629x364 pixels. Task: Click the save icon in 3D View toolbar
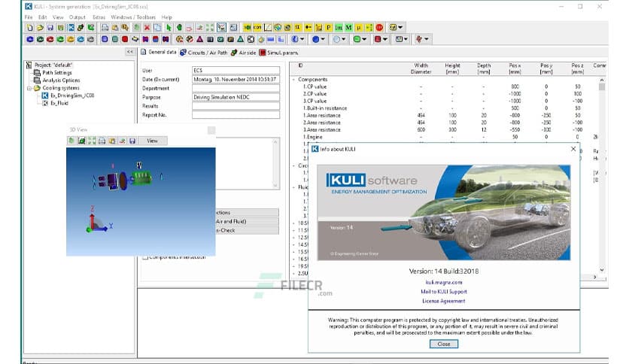pyautogui.click(x=132, y=141)
